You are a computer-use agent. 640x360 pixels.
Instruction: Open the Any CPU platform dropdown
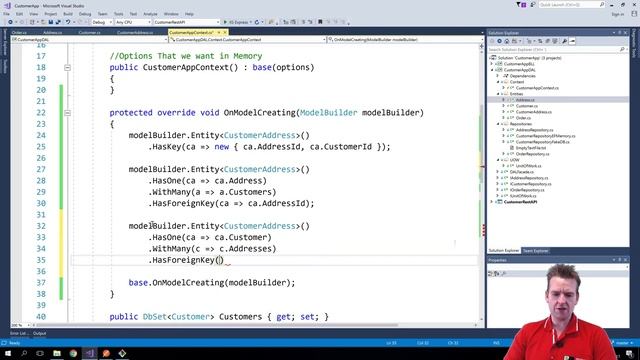click(x=133, y=22)
